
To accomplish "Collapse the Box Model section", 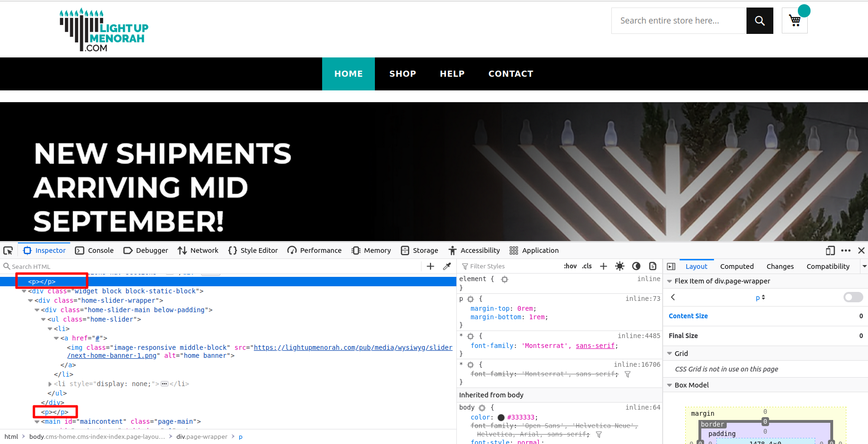I will point(670,385).
